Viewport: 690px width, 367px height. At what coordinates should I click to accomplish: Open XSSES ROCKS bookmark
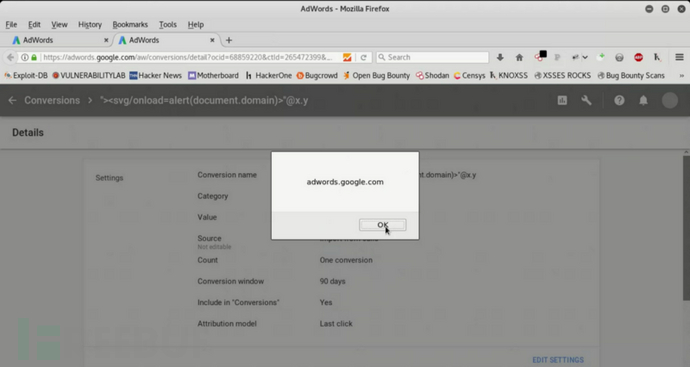[x=562, y=76]
